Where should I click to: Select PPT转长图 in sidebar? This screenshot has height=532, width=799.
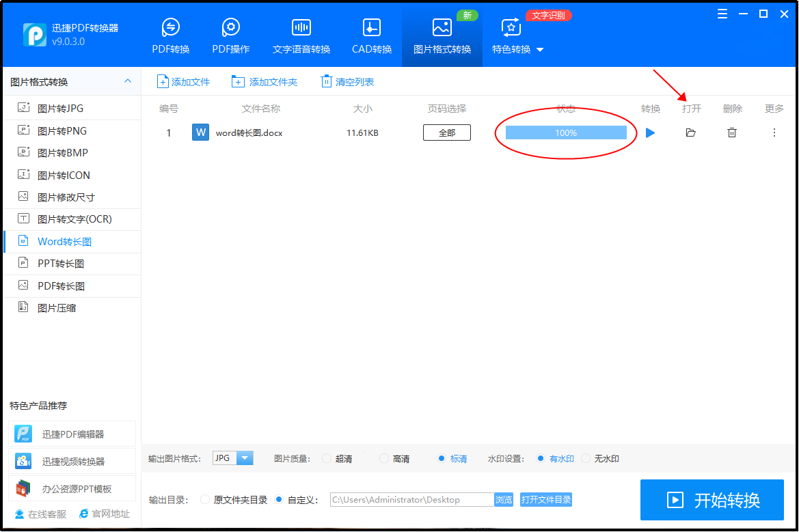tap(72, 264)
